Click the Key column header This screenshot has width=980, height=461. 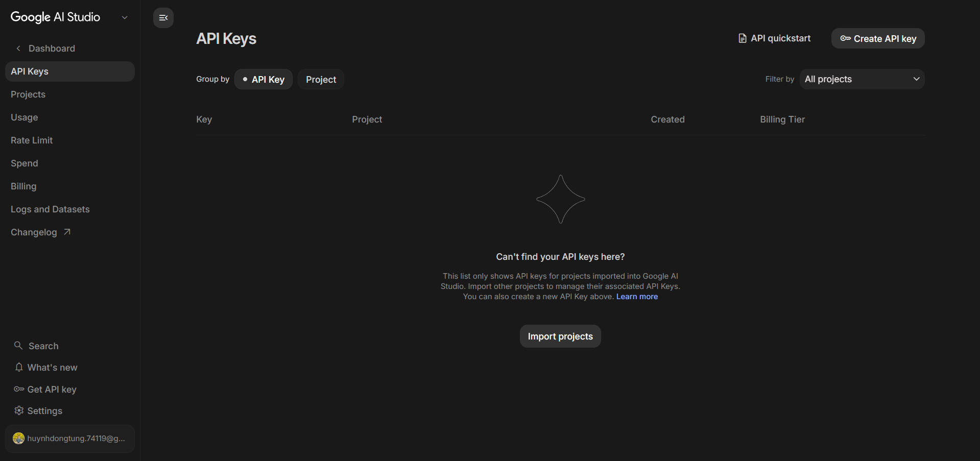point(204,119)
